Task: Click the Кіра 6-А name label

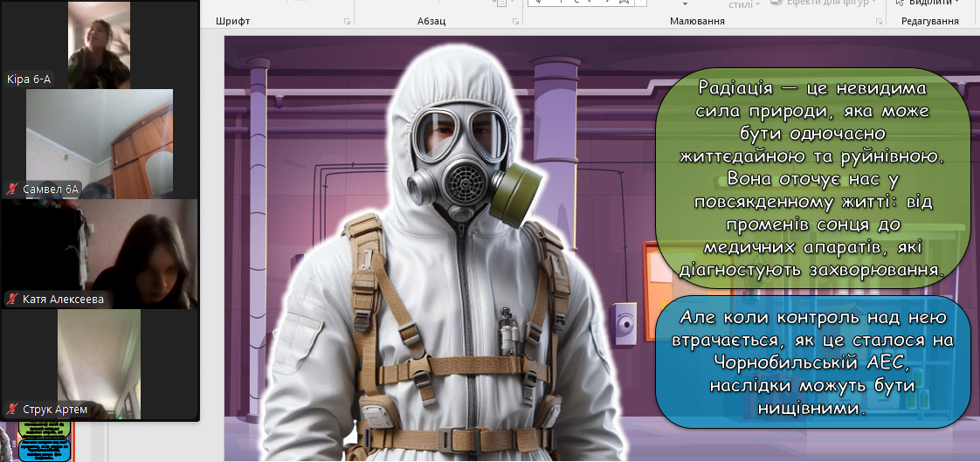Action: (29, 79)
